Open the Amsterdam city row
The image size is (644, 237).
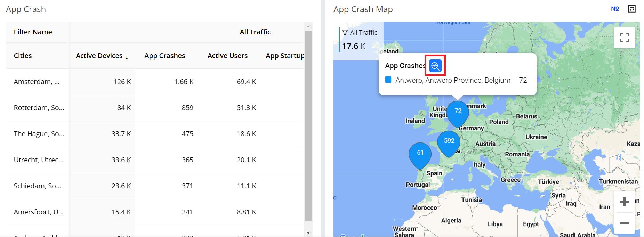pyautogui.click(x=37, y=82)
